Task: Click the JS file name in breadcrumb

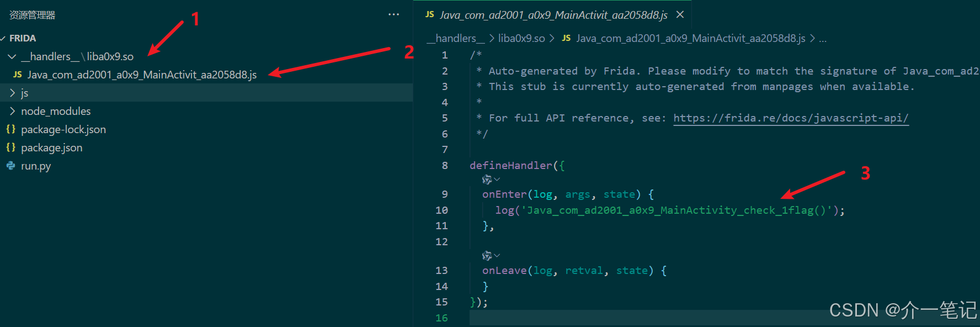Action: (x=691, y=38)
